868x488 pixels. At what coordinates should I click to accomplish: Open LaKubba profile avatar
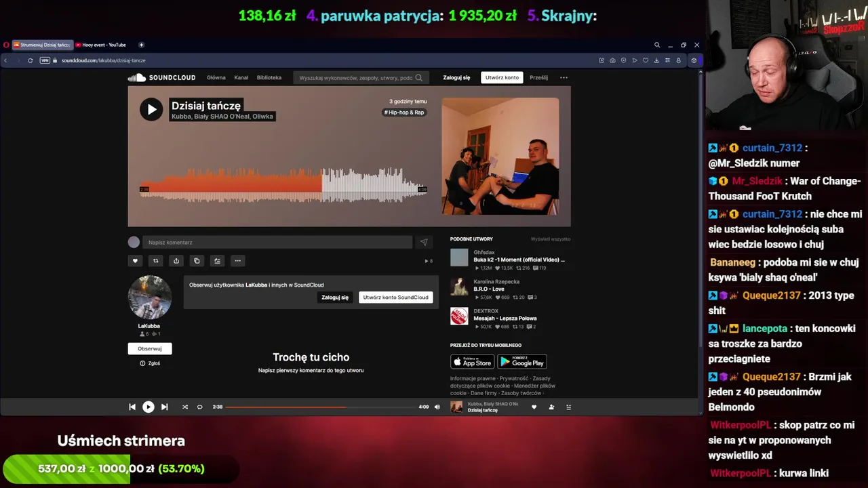click(150, 298)
